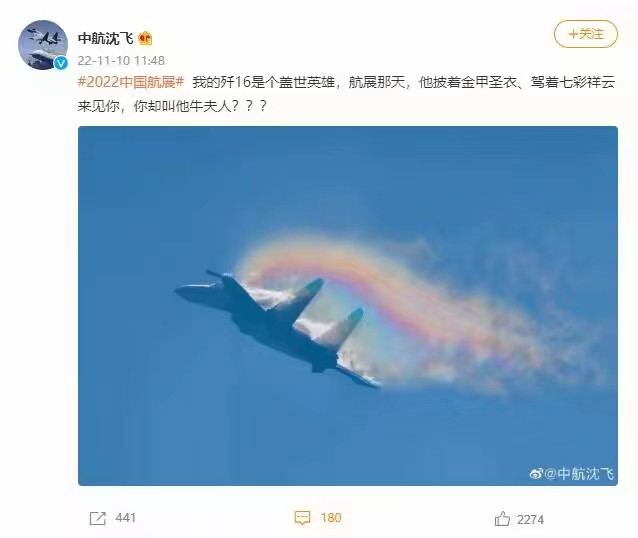Open the #2022中国航展# hashtag link
Viewport: 638px width, 538px height.
click(x=131, y=82)
